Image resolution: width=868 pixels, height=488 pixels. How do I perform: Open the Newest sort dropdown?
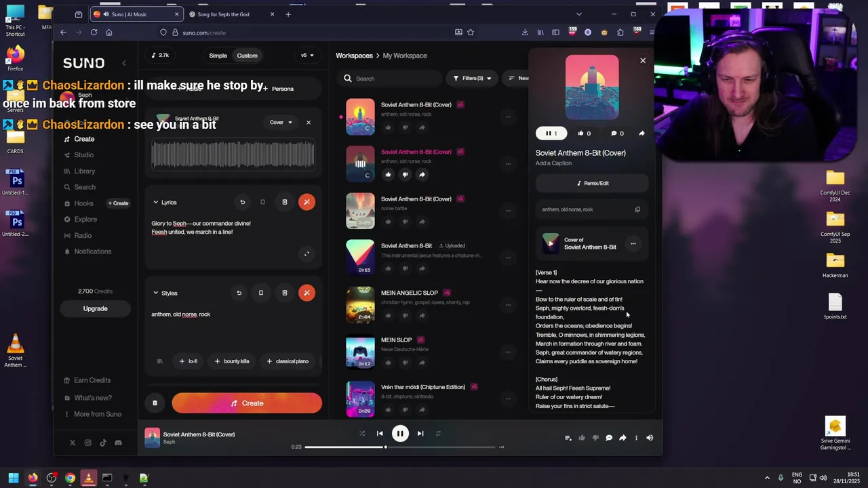tap(519, 79)
